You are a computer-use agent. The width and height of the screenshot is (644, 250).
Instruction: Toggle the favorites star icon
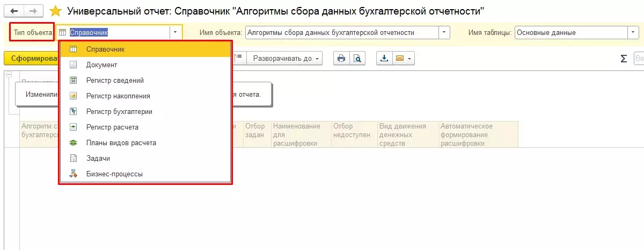[x=55, y=11]
